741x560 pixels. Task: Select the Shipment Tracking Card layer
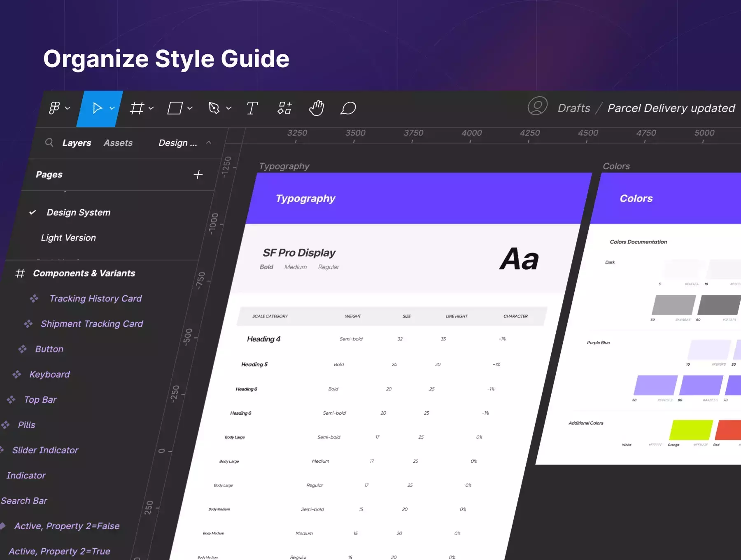click(x=92, y=324)
